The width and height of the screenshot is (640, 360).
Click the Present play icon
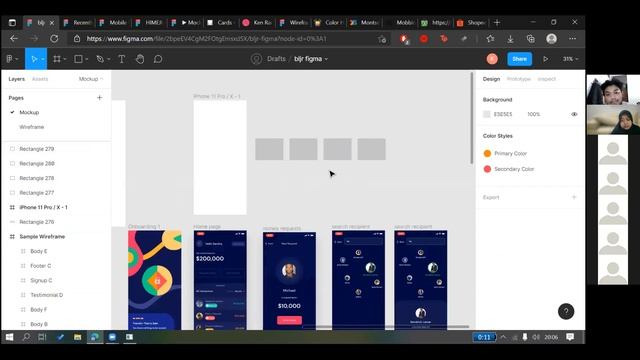(x=545, y=59)
